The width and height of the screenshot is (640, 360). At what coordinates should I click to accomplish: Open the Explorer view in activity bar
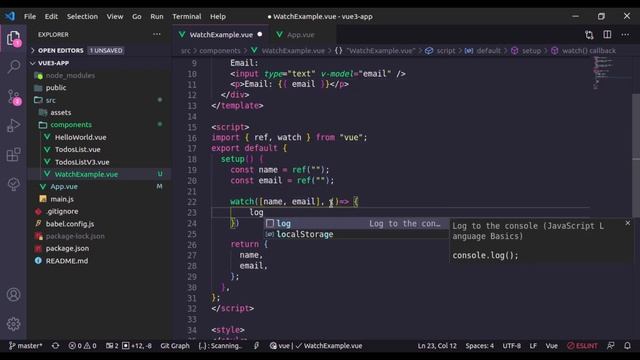pos(13,38)
